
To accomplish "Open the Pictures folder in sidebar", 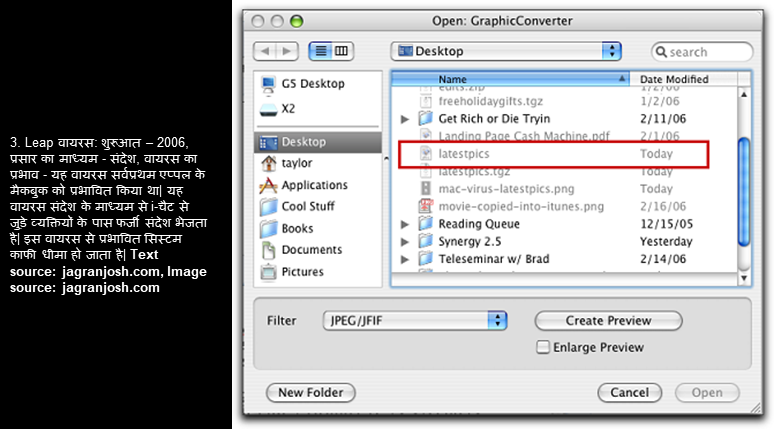I will [268, 272].
